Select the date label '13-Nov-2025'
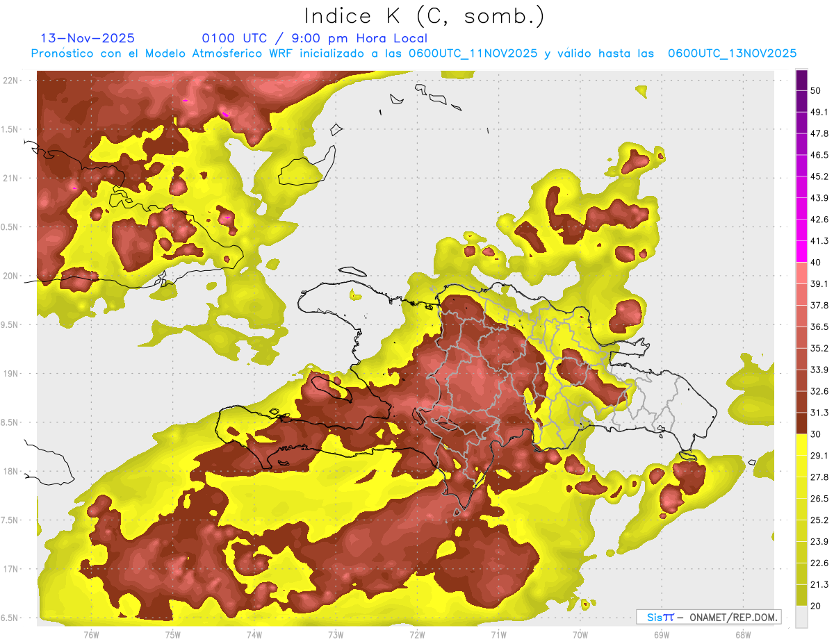 click(88, 38)
